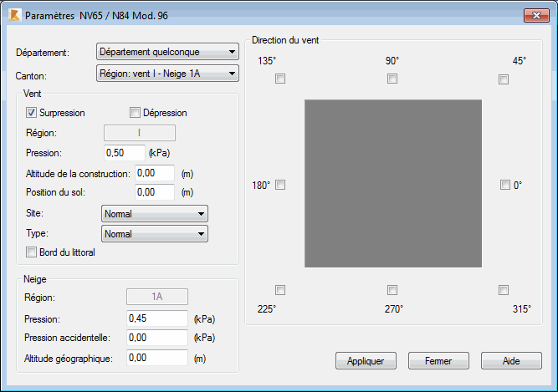Click the application icon in the title bar
The height and width of the screenshot is (392, 558).
14,15
